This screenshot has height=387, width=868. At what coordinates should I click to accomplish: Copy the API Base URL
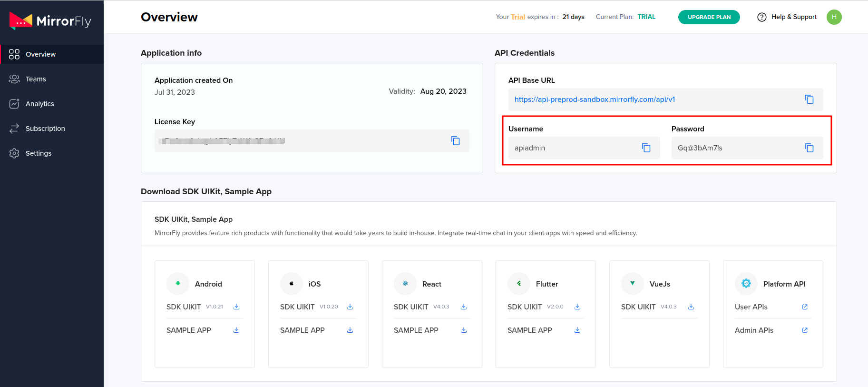point(809,99)
